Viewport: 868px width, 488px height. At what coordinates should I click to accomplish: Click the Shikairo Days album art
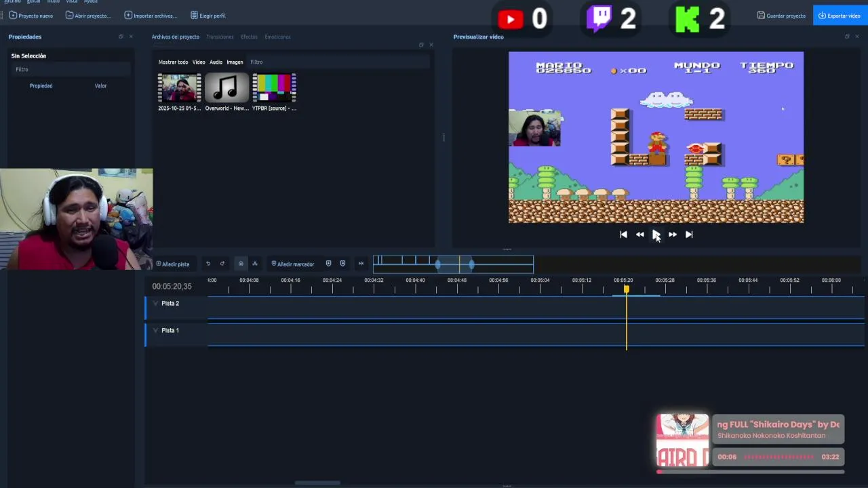point(682,441)
